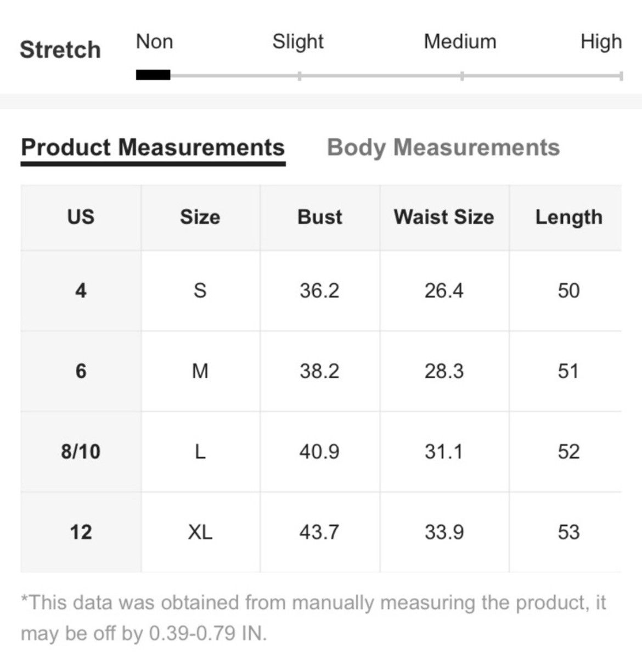This screenshot has width=642, height=672.
Task: Click the US size 8/10 cell
Action: click(81, 452)
